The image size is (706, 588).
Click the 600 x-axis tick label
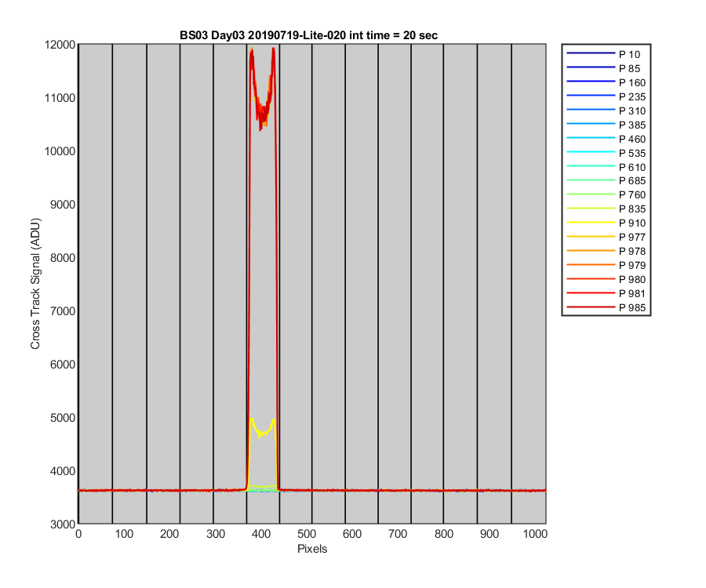tap(352, 534)
